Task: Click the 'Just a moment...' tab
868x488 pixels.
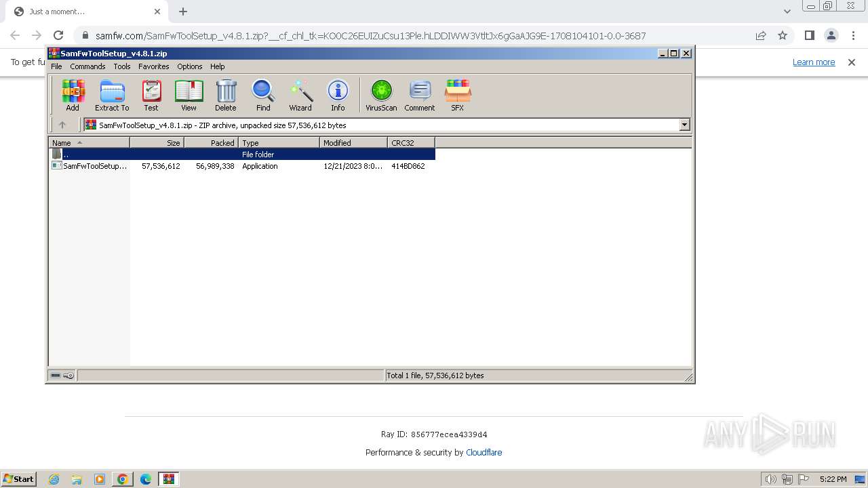Action: [87, 12]
